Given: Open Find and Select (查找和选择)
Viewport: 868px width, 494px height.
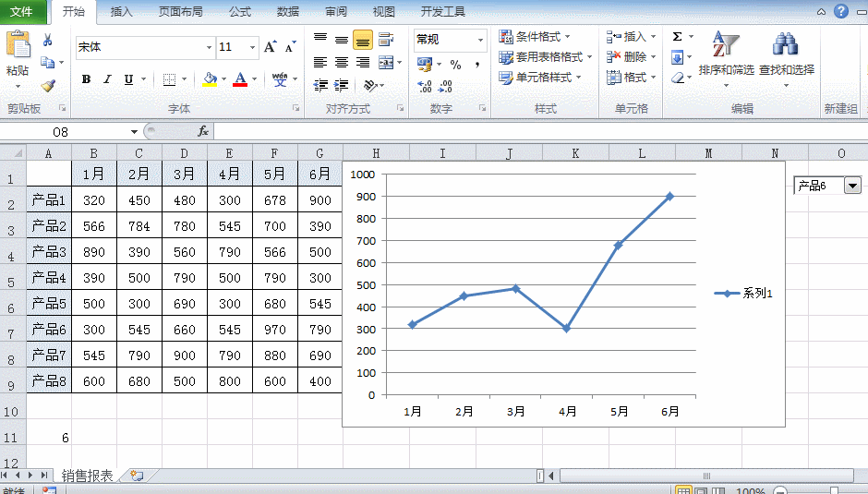Looking at the screenshot, I should click(786, 60).
